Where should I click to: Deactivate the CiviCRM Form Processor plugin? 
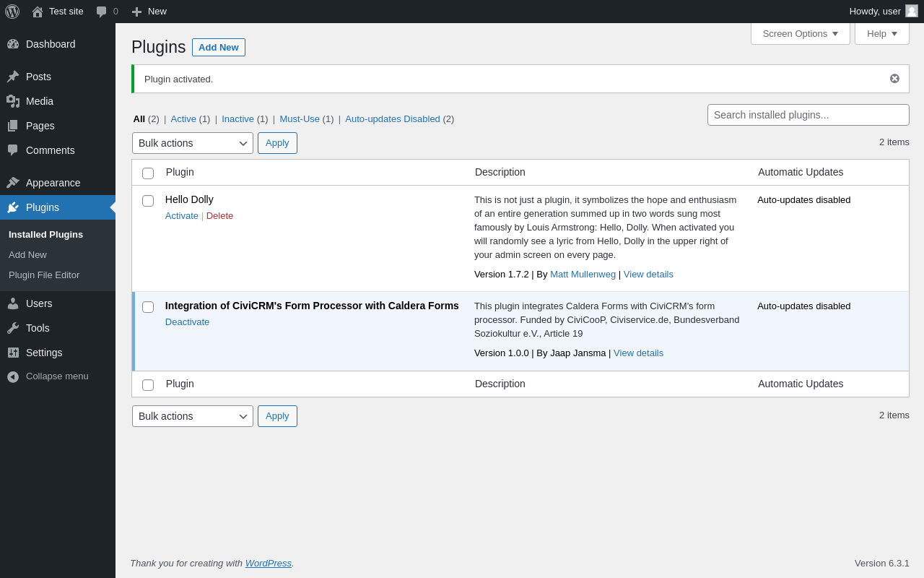coord(187,322)
